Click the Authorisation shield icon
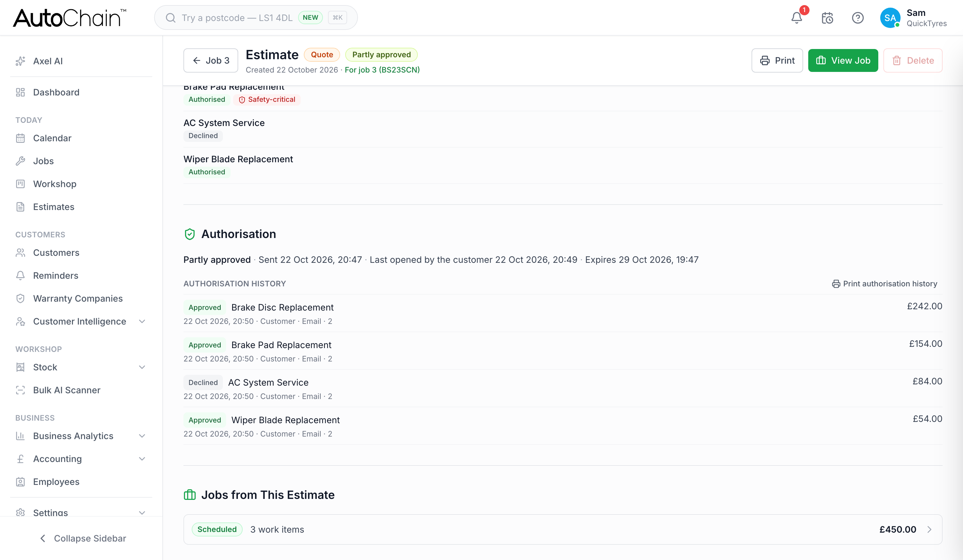 point(189,234)
